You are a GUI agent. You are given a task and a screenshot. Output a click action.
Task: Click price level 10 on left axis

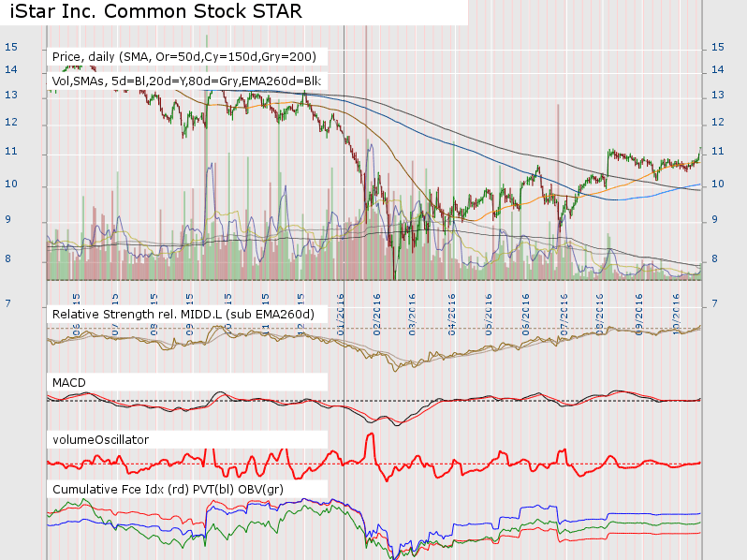pyautogui.click(x=11, y=184)
